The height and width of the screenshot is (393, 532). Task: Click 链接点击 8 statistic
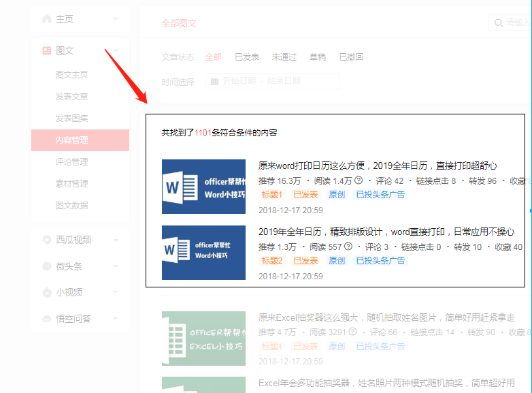pyautogui.click(x=436, y=180)
